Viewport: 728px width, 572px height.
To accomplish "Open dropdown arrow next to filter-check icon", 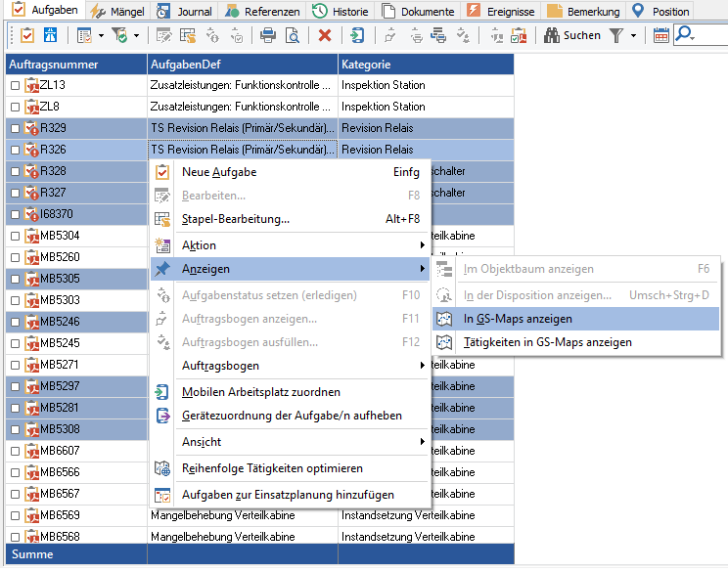I will point(136,35).
